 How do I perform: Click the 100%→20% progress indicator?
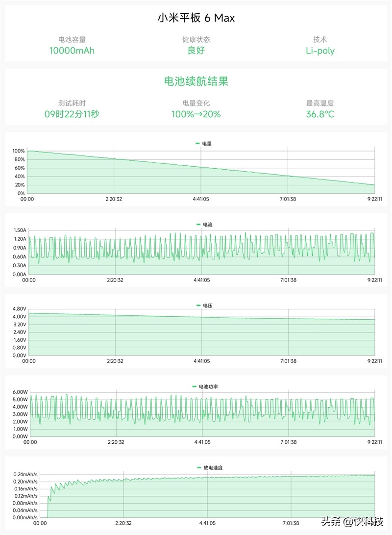click(196, 114)
